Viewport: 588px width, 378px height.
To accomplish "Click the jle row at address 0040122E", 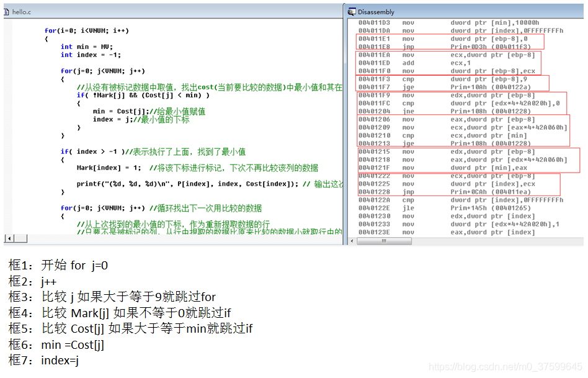I will click(x=445, y=209).
